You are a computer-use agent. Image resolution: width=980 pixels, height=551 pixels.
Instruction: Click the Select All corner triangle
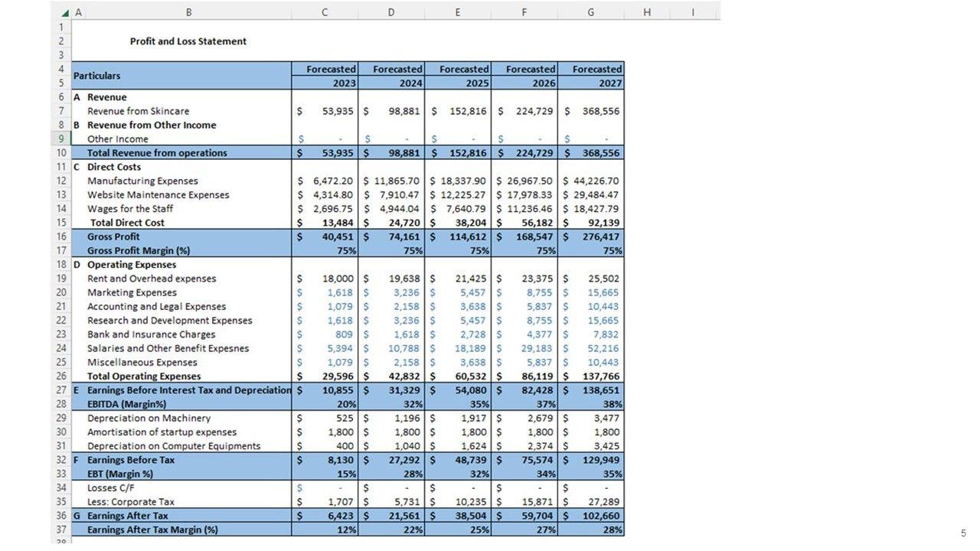pos(65,12)
